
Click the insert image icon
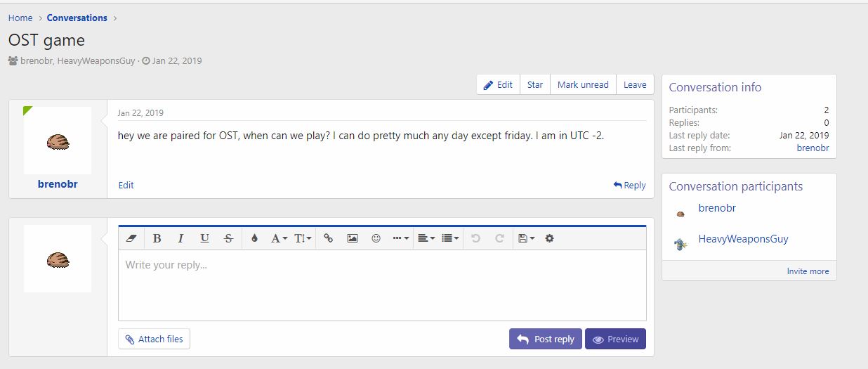pos(353,238)
